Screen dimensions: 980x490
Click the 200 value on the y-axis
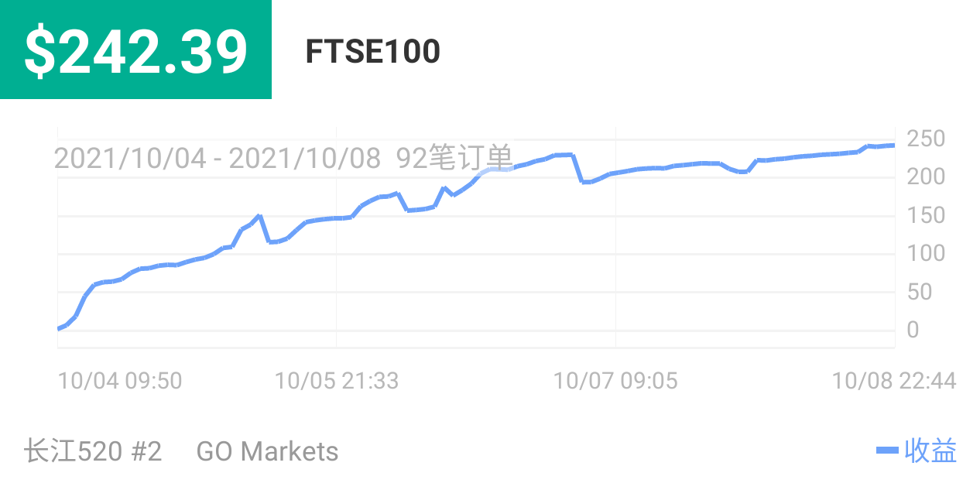926,177
